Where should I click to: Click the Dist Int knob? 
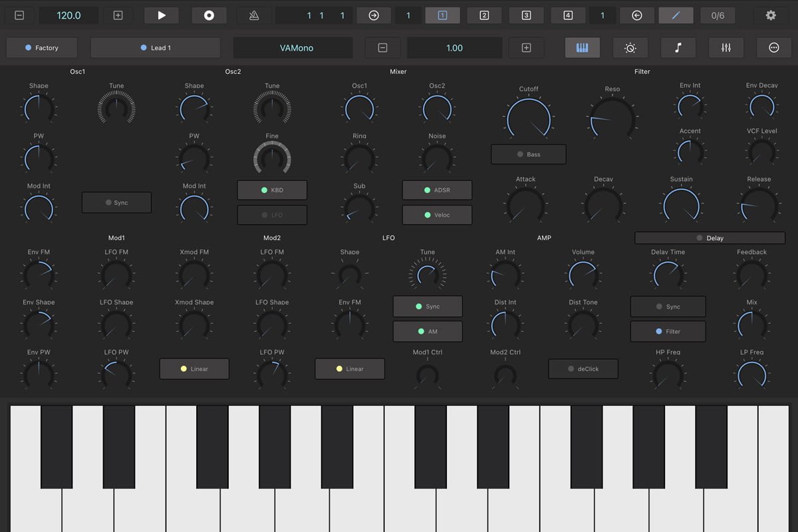(x=505, y=324)
